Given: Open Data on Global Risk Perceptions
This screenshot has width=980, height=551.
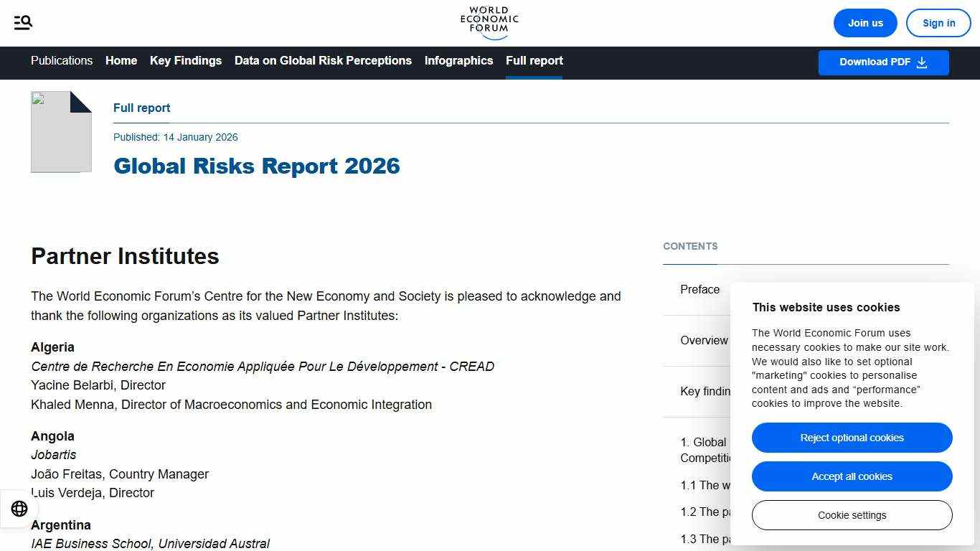Looking at the screenshot, I should [x=323, y=60].
